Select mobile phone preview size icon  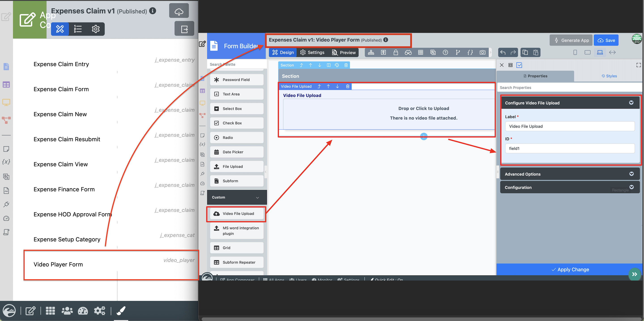tap(575, 53)
